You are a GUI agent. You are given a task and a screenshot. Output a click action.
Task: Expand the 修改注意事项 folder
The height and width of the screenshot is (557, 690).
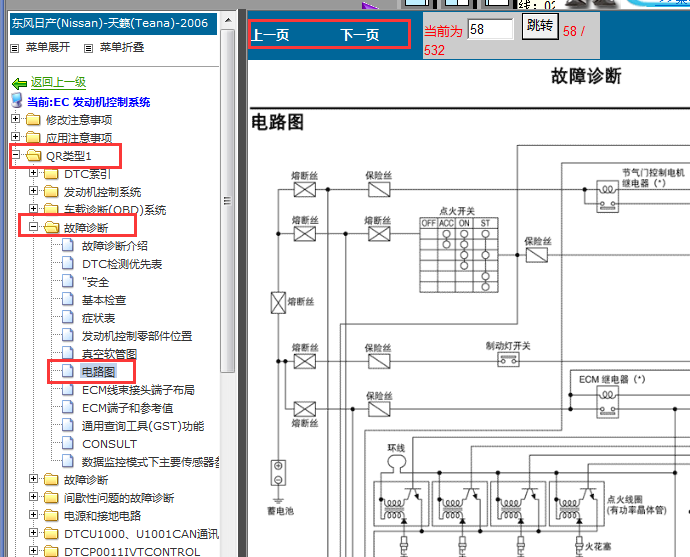(15, 118)
